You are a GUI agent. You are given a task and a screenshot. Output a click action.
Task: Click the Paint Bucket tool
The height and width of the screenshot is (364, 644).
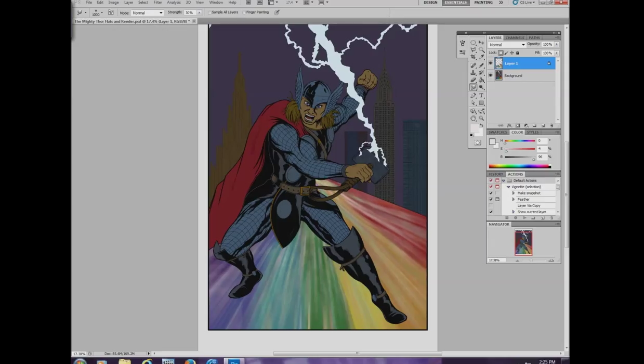481,80
